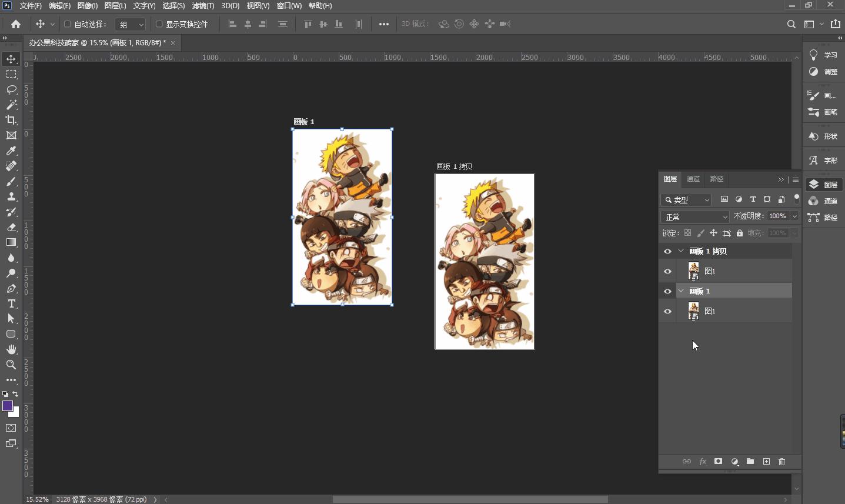The height and width of the screenshot is (504, 845).
Task: Select the Blur tool
Action: coord(11,258)
